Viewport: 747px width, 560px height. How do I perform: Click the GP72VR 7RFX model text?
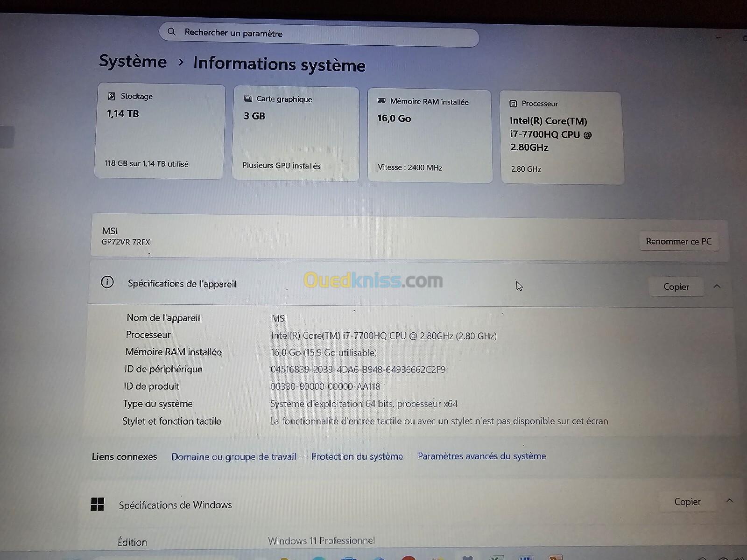coord(126,242)
